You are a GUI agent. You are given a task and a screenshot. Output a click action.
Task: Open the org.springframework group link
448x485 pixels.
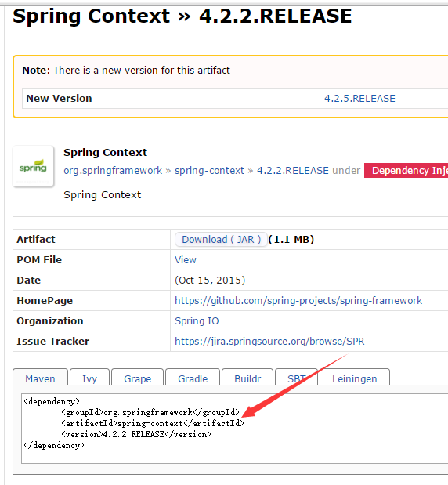click(x=113, y=171)
